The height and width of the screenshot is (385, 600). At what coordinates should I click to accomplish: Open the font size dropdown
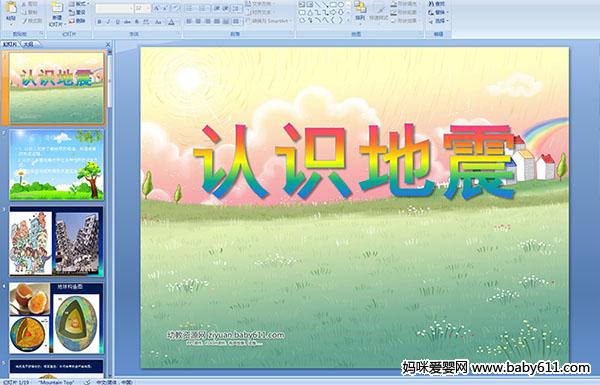tap(142, 8)
